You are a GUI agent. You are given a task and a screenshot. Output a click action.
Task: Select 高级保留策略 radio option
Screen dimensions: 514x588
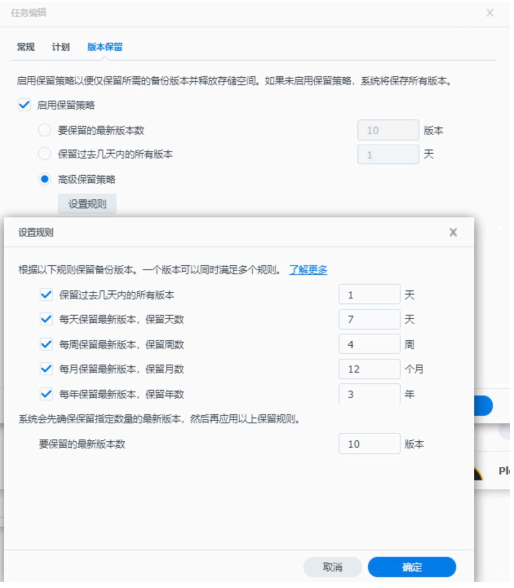45,179
